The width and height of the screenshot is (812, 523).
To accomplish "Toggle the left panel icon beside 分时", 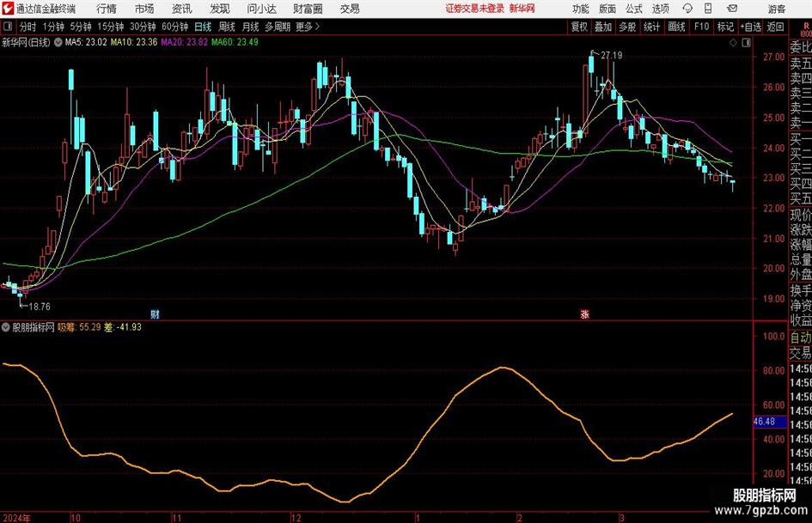I will point(8,27).
